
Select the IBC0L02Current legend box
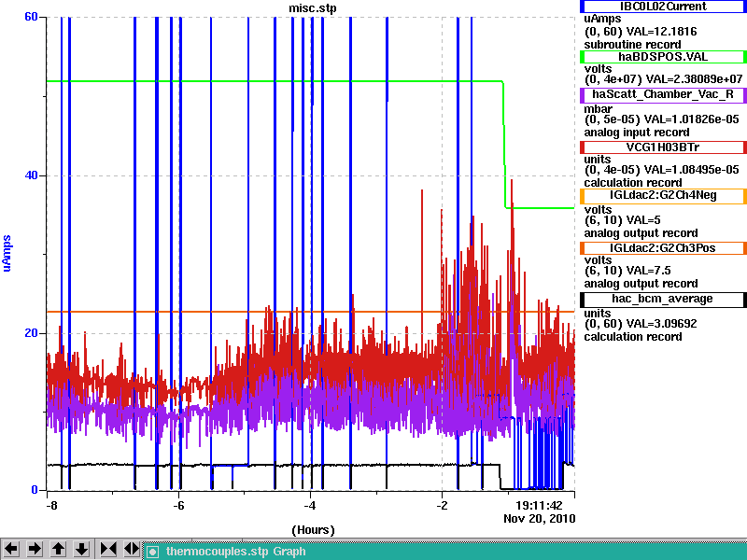click(x=663, y=7)
